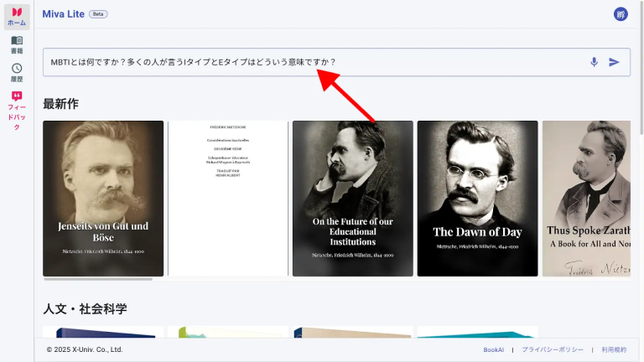
Task: Click the horizontal scrollbar under 最新作 books
Action: click(x=98, y=279)
